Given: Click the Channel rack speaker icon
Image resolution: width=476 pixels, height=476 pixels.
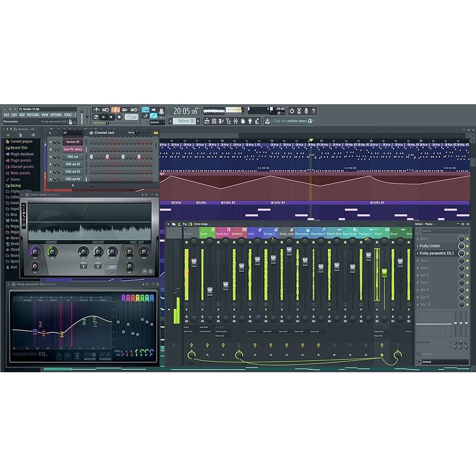Looking at the screenshot, I should (x=91, y=133).
